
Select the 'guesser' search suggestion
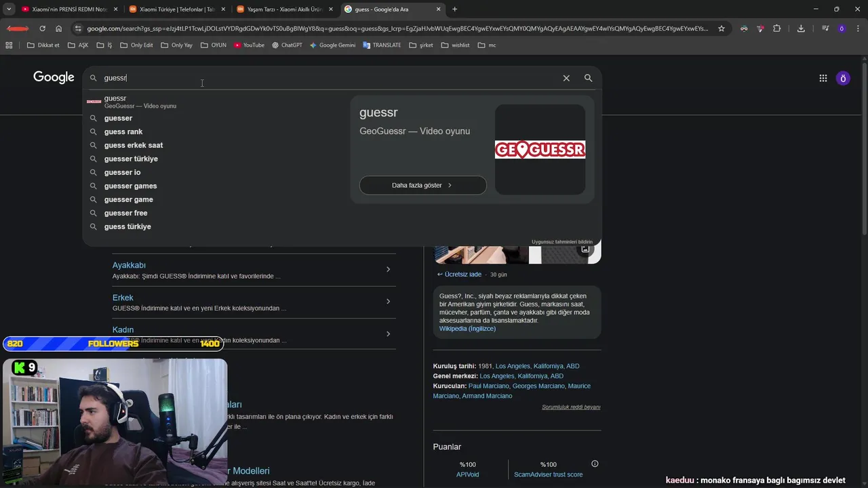(x=214, y=118)
